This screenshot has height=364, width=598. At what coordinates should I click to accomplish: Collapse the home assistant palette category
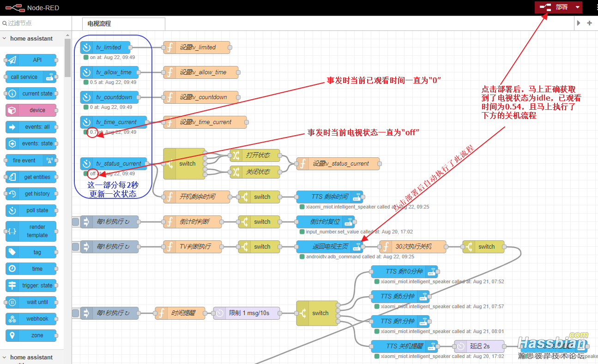pos(31,39)
